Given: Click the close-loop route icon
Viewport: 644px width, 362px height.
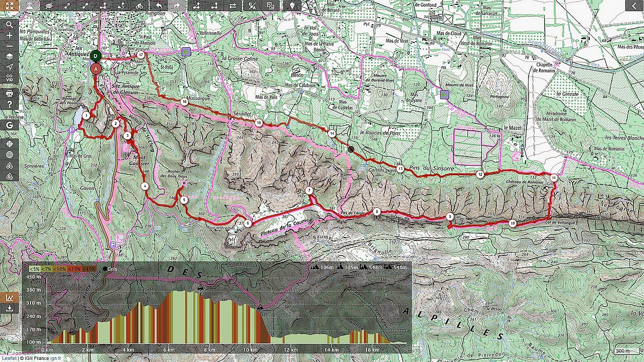Looking at the screenshot, I should click(x=196, y=5).
